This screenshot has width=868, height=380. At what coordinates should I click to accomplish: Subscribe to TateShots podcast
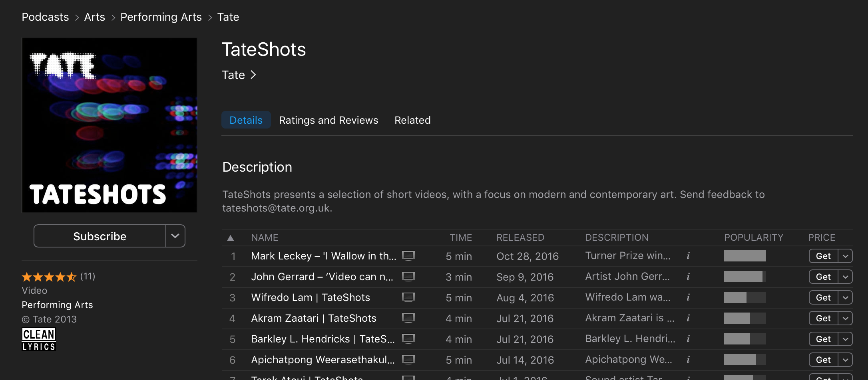click(x=100, y=236)
